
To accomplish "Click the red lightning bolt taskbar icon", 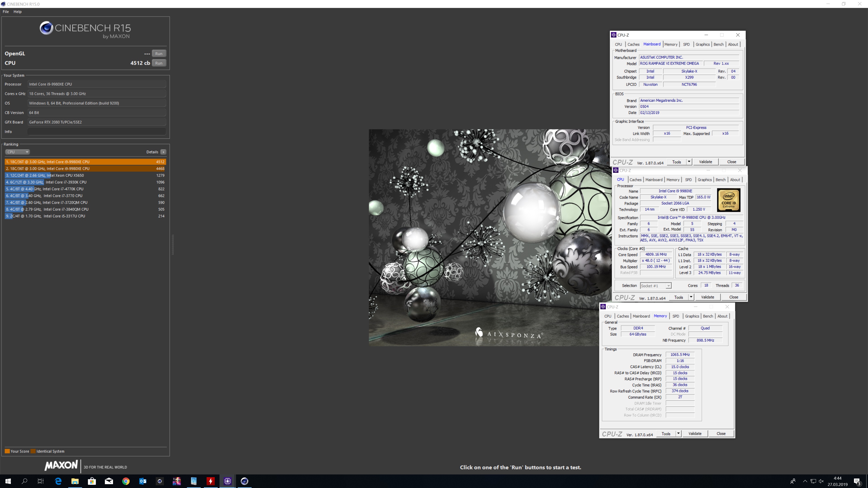I will [211, 481].
